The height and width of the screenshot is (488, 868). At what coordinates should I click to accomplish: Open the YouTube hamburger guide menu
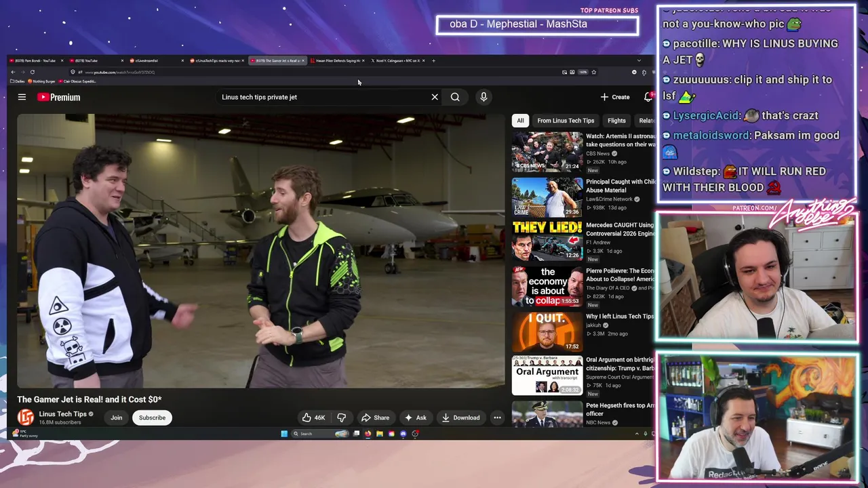(x=22, y=97)
